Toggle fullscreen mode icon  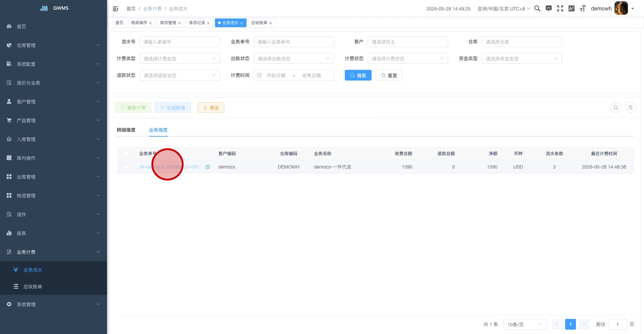(560, 9)
